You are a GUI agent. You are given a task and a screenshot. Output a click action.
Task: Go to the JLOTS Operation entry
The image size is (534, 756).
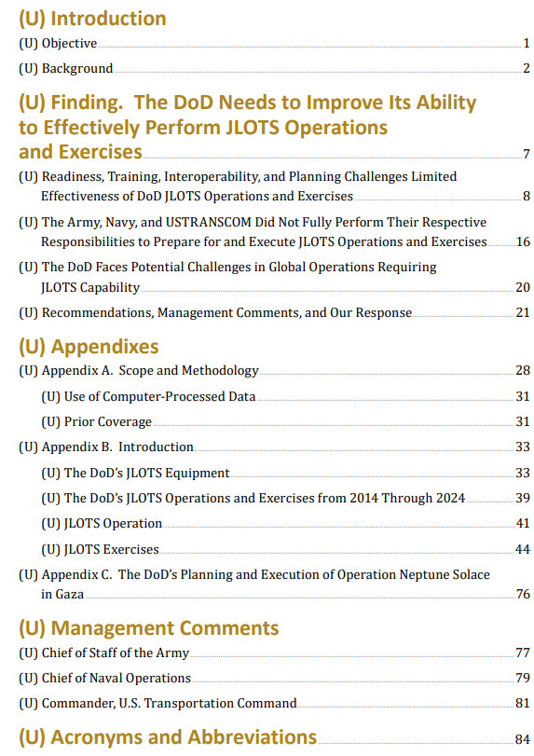(x=285, y=524)
